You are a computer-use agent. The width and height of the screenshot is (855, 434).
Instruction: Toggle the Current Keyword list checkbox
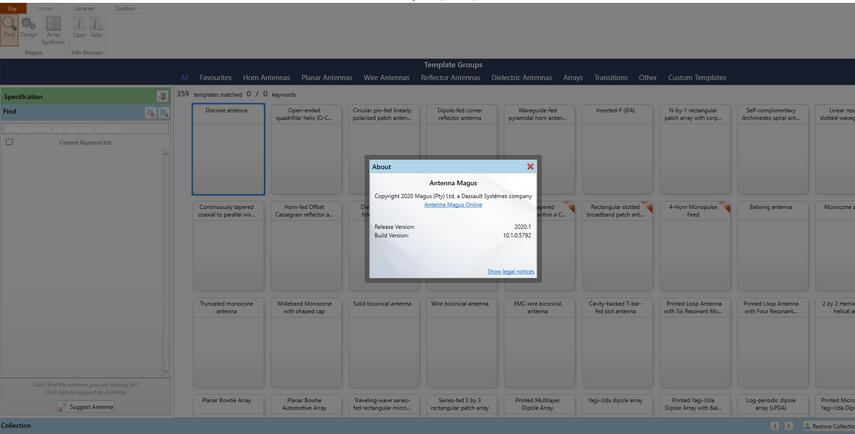(9, 142)
